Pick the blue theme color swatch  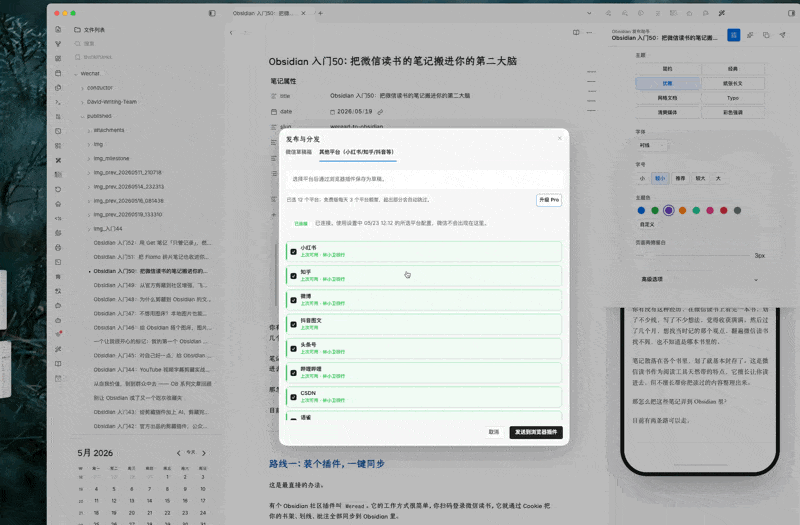coord(641,210)
